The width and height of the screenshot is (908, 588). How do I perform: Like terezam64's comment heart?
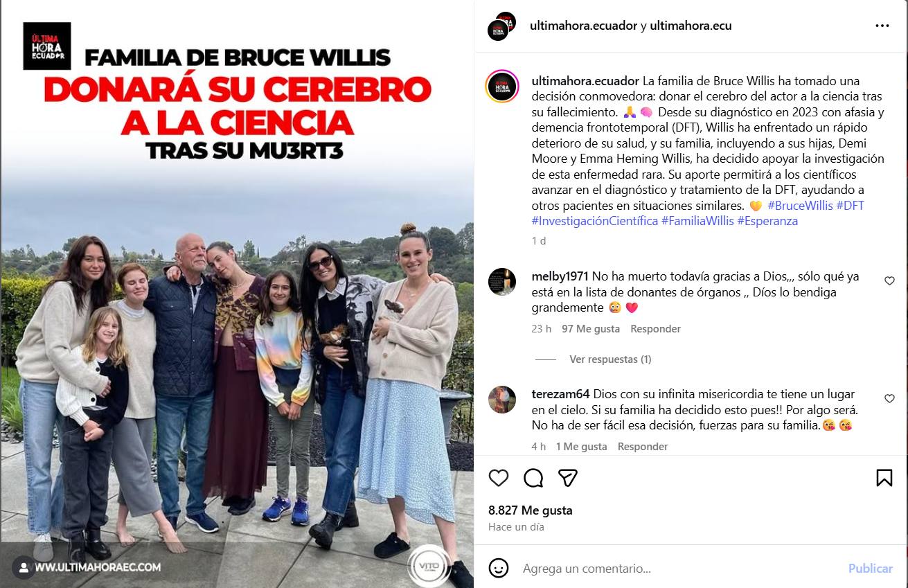[x=889, y=399]
